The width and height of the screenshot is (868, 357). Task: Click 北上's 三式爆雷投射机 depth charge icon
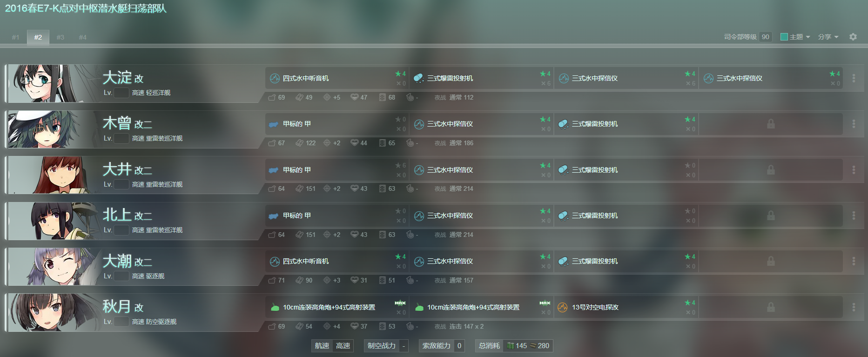pyautogui.click(x=563, y=216)
